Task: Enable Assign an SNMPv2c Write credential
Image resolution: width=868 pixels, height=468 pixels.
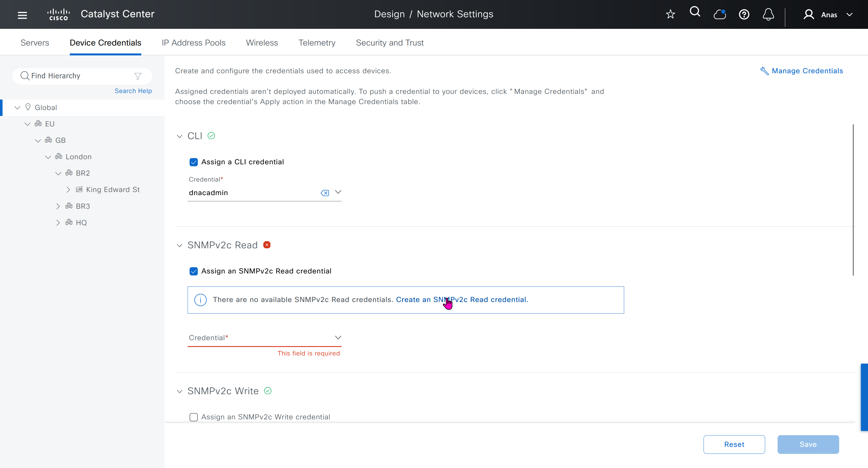Action: pyautogui.click(x=194, y=417)
